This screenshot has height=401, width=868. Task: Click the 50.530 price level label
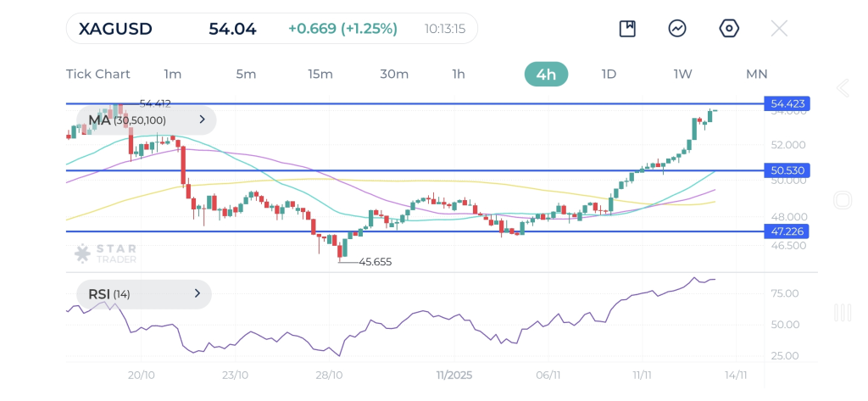point(787,170)
